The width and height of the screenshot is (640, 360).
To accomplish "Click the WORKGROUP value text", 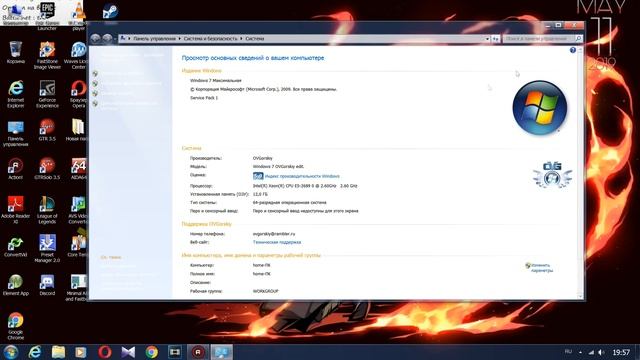I will click(265, 291).
